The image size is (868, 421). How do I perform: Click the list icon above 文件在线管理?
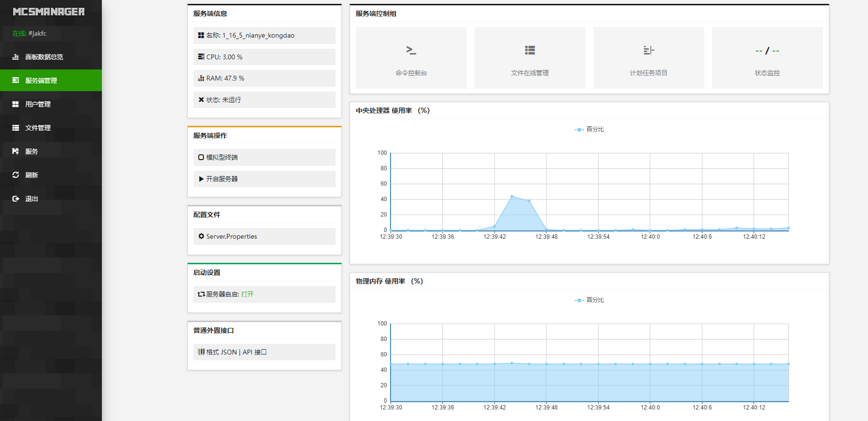[x=530, y=50]
